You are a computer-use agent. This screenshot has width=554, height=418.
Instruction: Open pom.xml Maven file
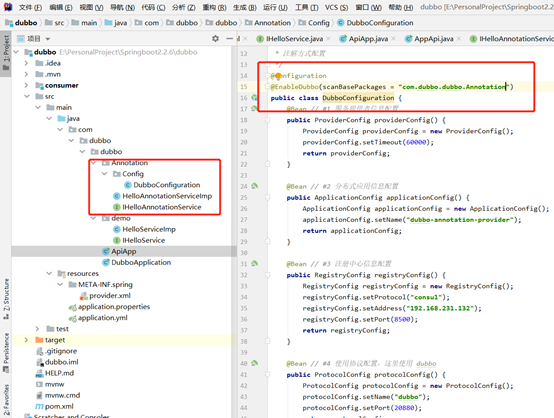[x=54, y=406]
